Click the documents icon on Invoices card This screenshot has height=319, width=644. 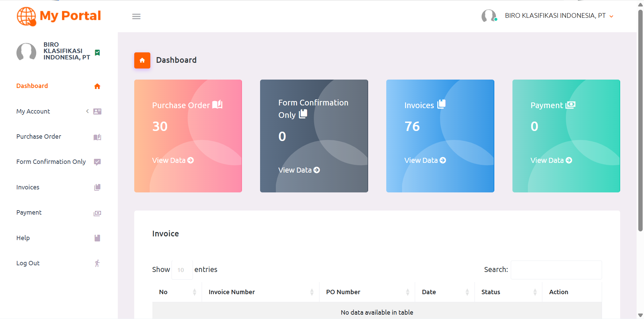[441, 104]
